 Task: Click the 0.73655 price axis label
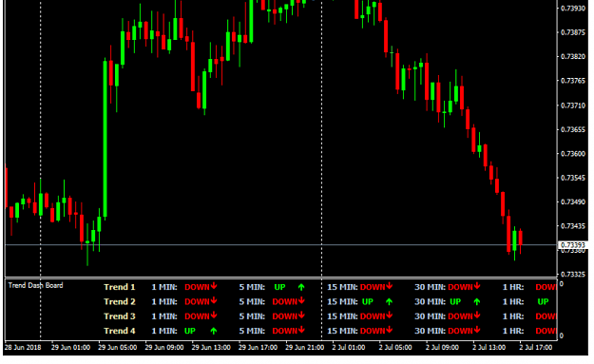(573, 129)
